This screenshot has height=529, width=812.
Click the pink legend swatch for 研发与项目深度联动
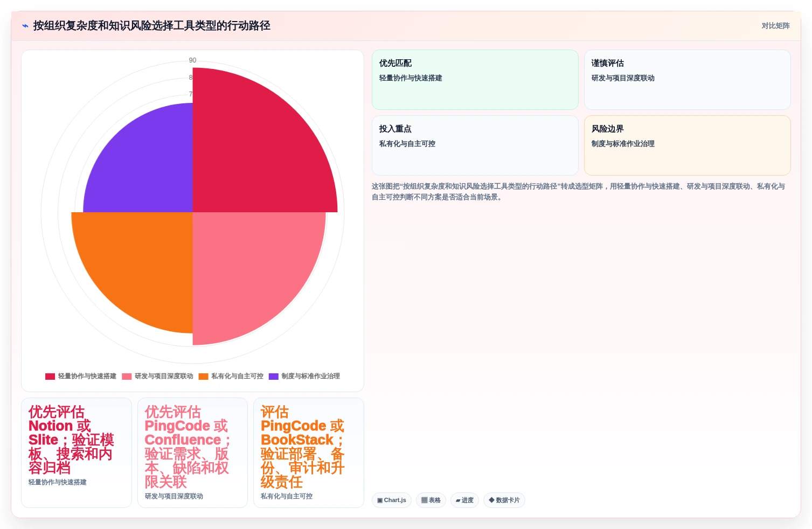(x=127, y=377)
